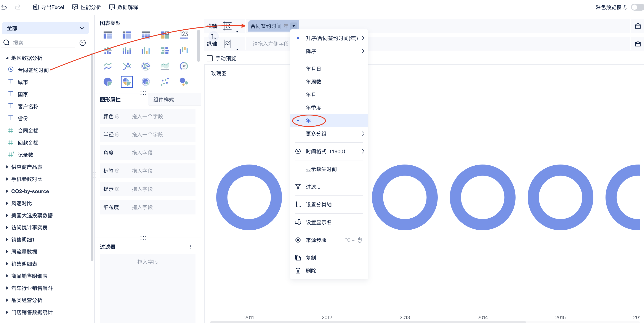
Task: Click the 导出Excel button
Action: 48,7
